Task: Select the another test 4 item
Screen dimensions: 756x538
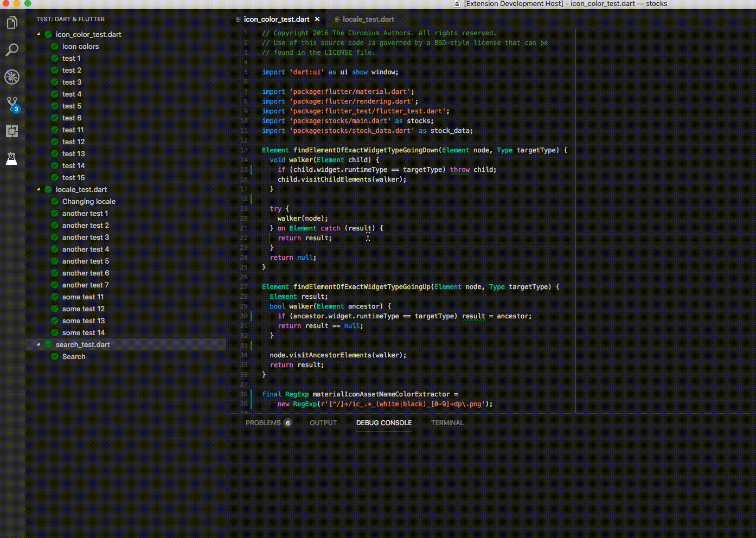Action: click(x=85, y=249)
